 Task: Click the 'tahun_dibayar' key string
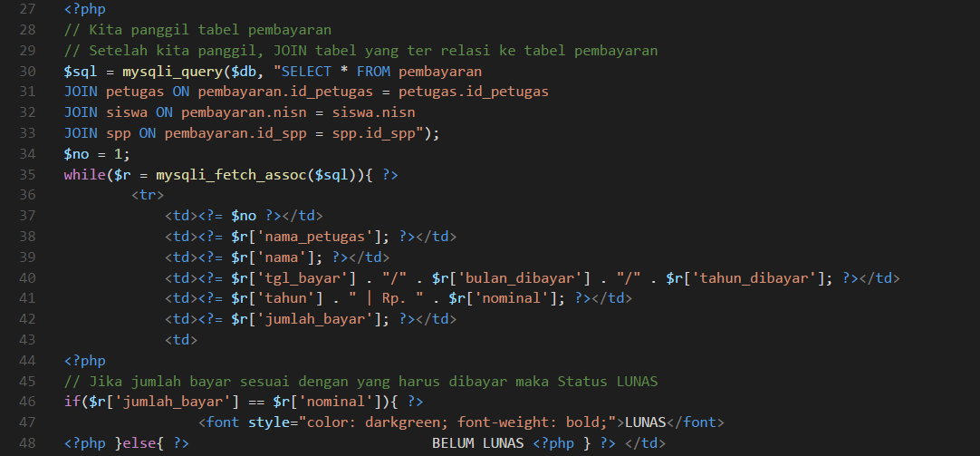[x=755, y=277]
